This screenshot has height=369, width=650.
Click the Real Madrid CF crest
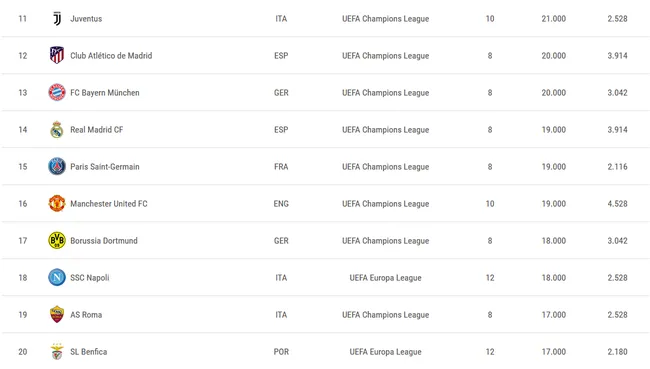57,129
